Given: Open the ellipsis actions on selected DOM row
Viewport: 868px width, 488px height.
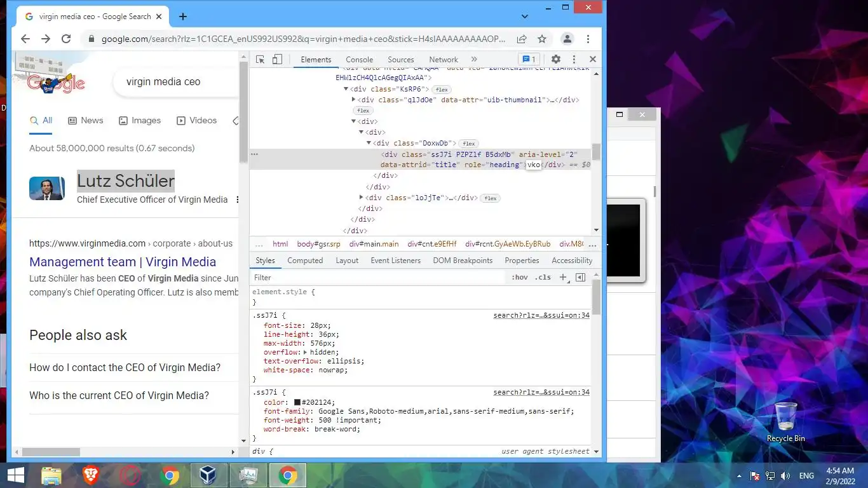Looking at the screenshot, I should (254, 154).
